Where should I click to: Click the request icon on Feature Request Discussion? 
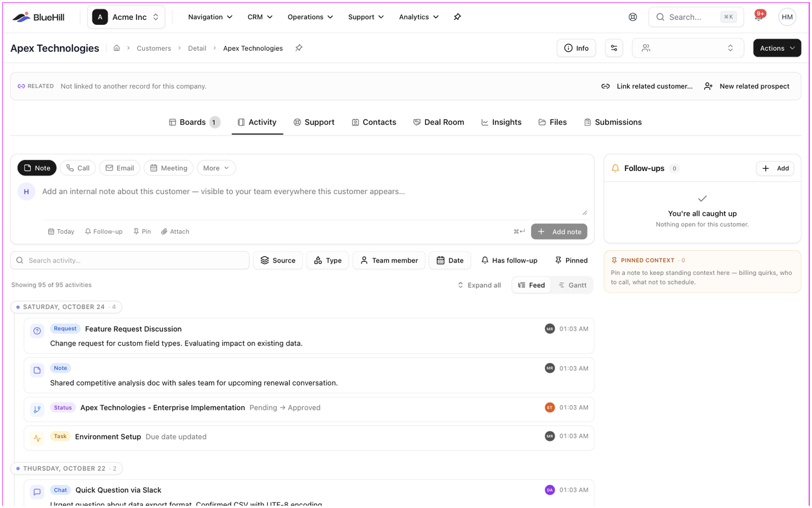[x=37, y=331]
